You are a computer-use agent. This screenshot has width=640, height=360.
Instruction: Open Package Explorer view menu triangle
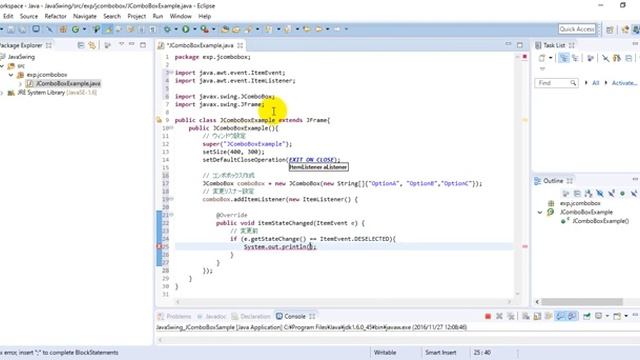(121, 44)
